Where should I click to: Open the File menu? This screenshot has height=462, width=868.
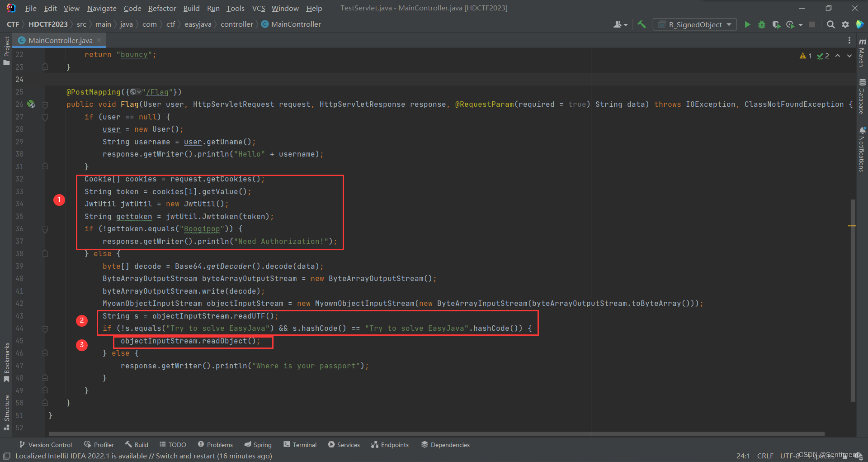pos(31,8)
